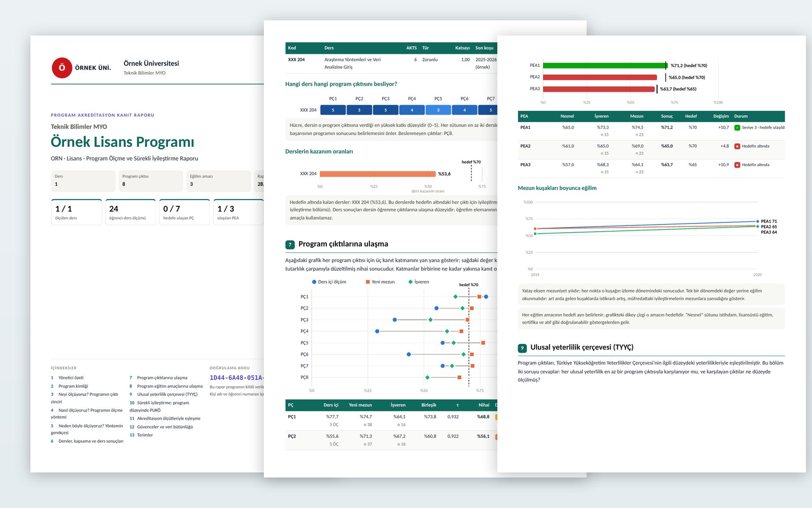Screen dimensions: 812x508
Task: Select the PÇ1 heatmap cell for XXX 204
Action: (x=333, y=110)
